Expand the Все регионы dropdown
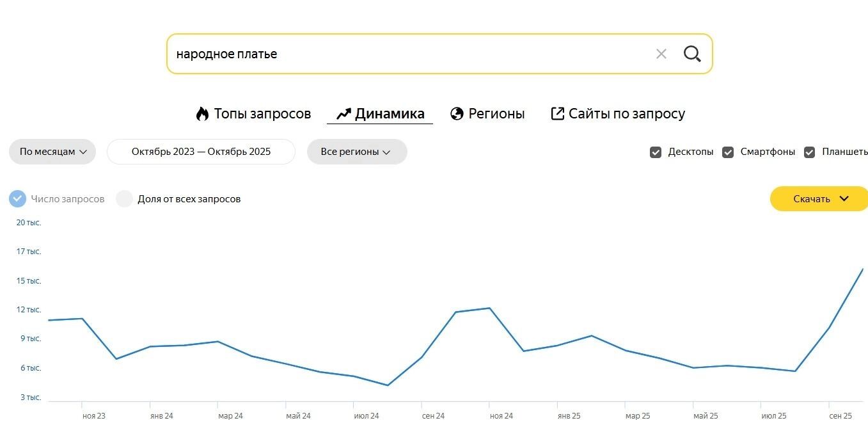The width and height of the screenshot is (868, 441). [x=356, y=152]
